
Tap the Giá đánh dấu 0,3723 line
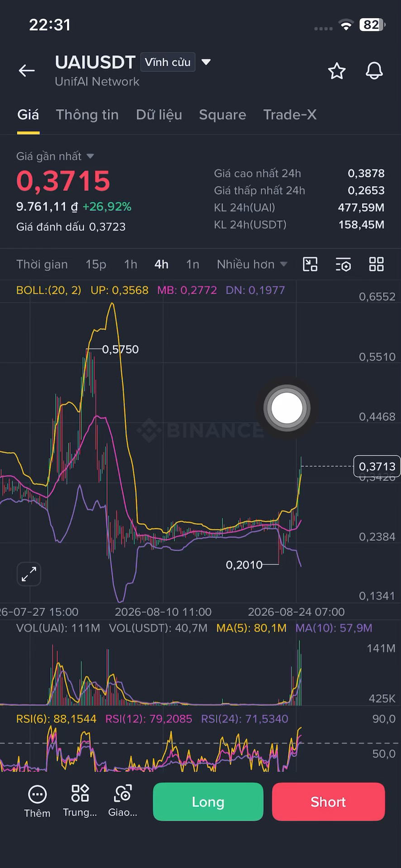point(71,227)
